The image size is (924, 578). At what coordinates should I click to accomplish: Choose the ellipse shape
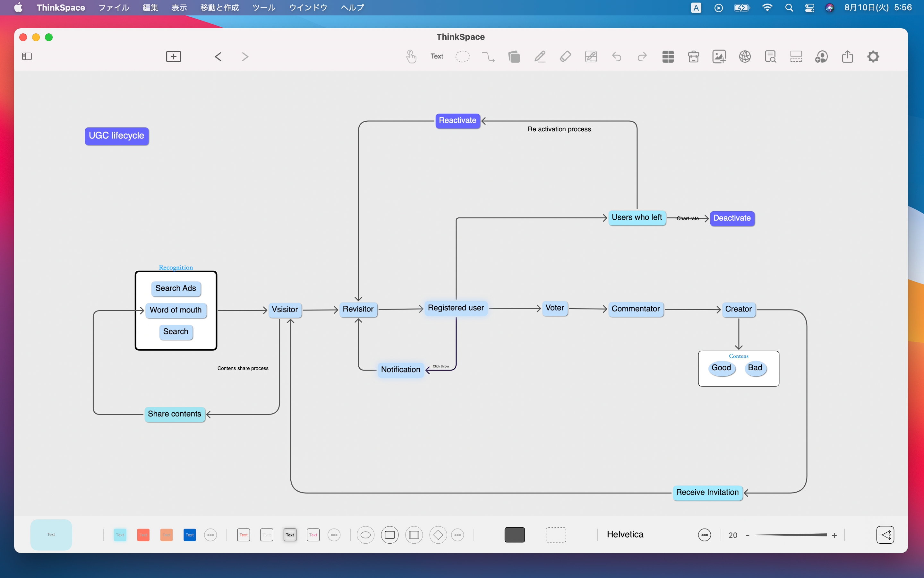[365, 535]
